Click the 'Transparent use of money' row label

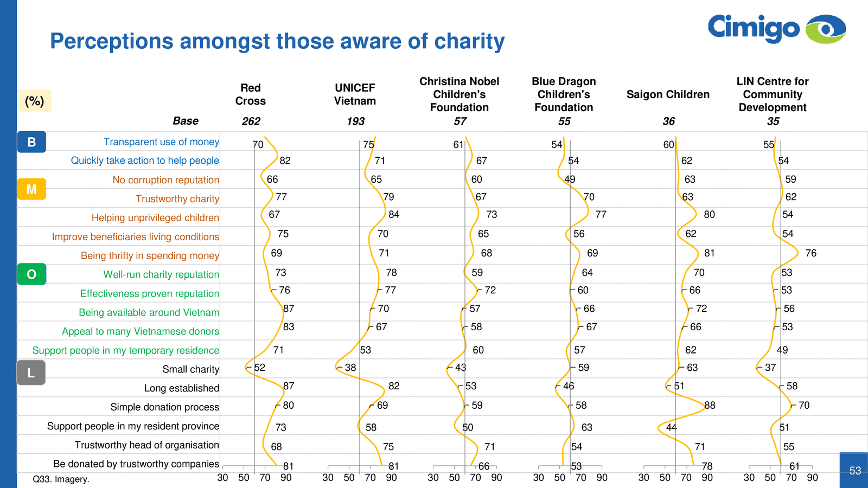(161, 142)
